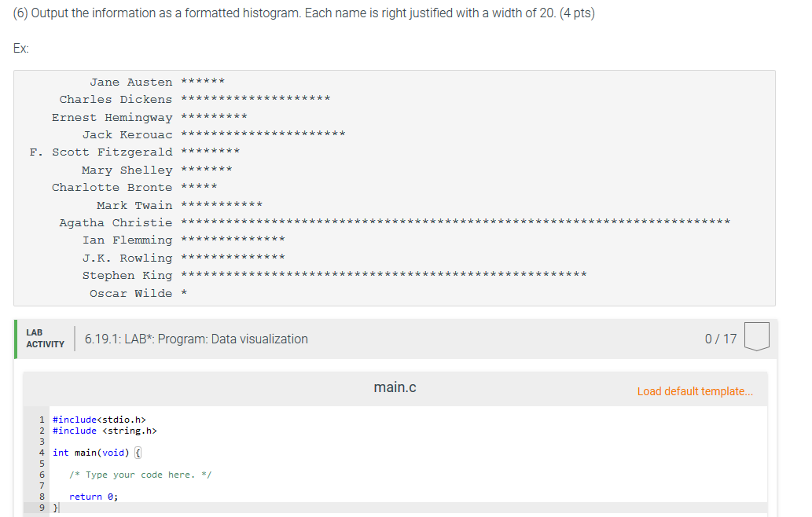Click the bookmark icon beside the 0/17 score

[755, 338]
